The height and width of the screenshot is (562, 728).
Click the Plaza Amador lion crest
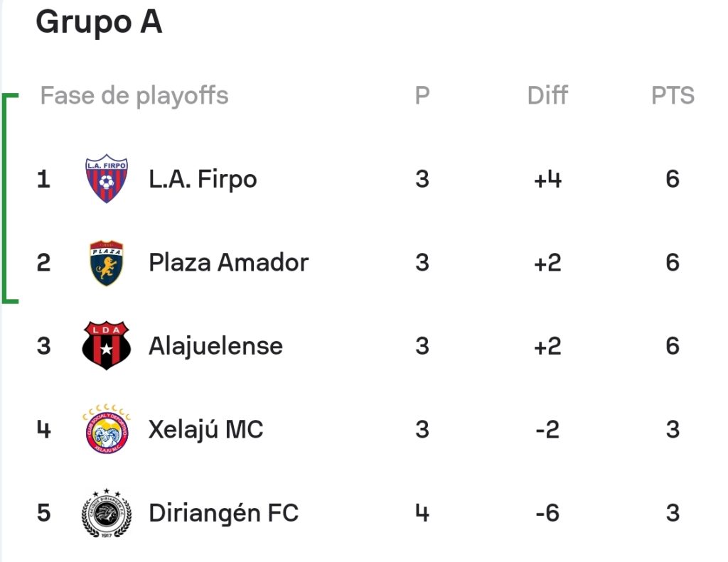point(107,263)
